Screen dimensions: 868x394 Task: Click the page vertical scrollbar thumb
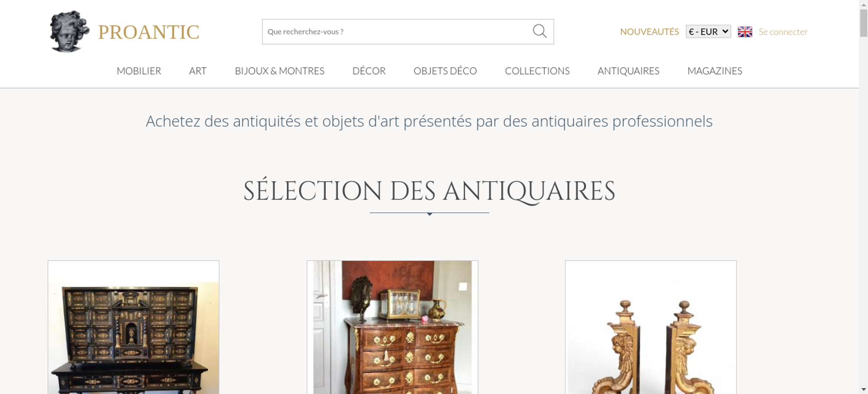point(864,23)
